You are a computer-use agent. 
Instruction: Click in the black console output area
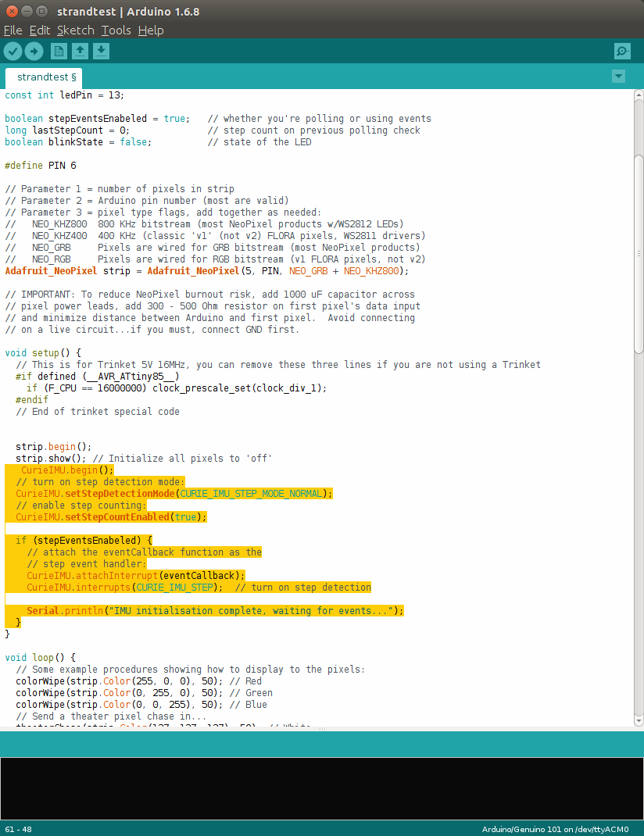pyautogui.click(x=322, y=788)
